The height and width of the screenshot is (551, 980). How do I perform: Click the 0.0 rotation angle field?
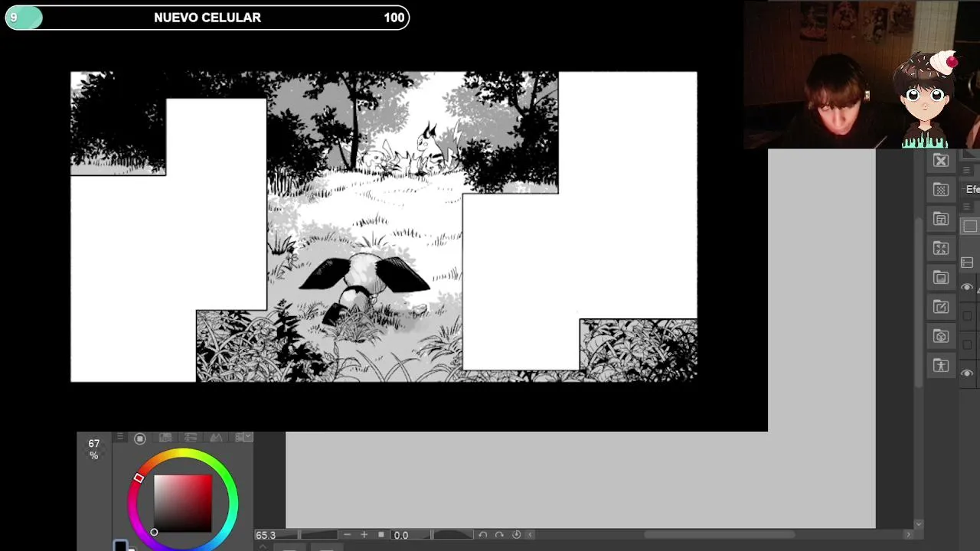(410, 535)
